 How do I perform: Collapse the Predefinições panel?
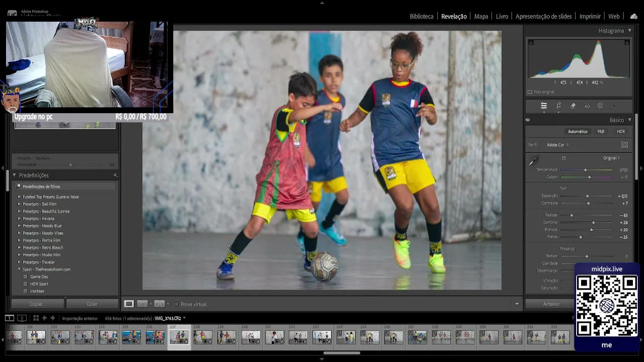(14, 175)
